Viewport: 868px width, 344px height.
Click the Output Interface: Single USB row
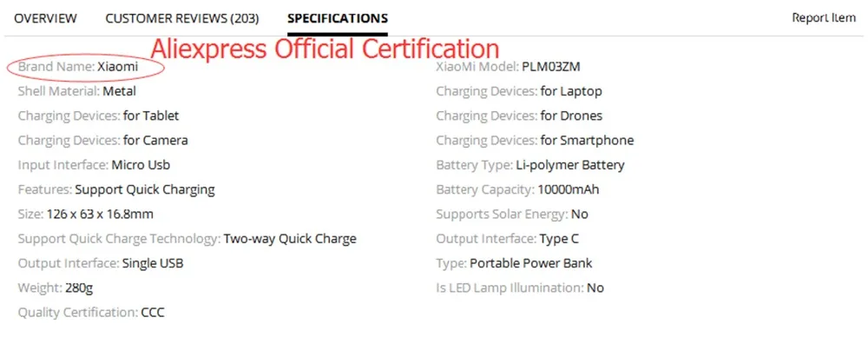101,263
